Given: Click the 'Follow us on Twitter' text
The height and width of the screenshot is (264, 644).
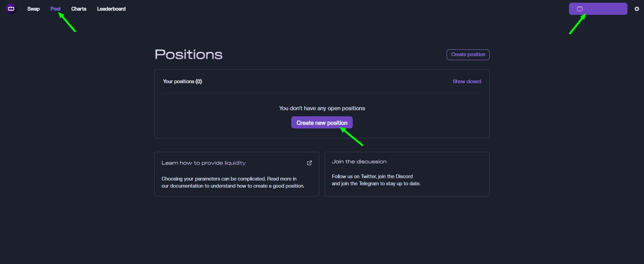Looking at the screenshot, I should click(x=354, y=176).
